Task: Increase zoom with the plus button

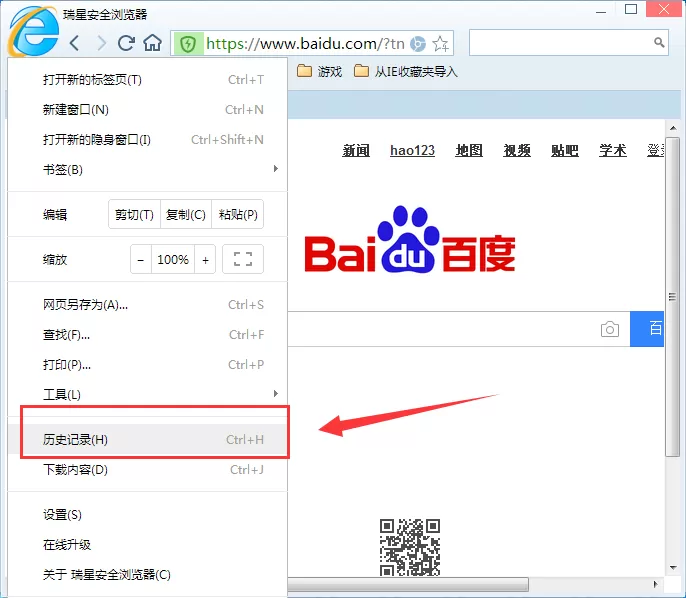Action: [x=205, y=259]
